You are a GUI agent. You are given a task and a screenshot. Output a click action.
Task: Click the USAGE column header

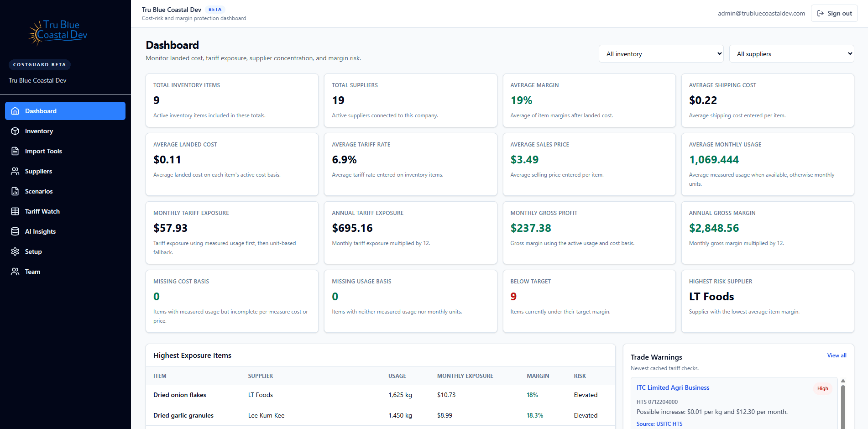397,376
